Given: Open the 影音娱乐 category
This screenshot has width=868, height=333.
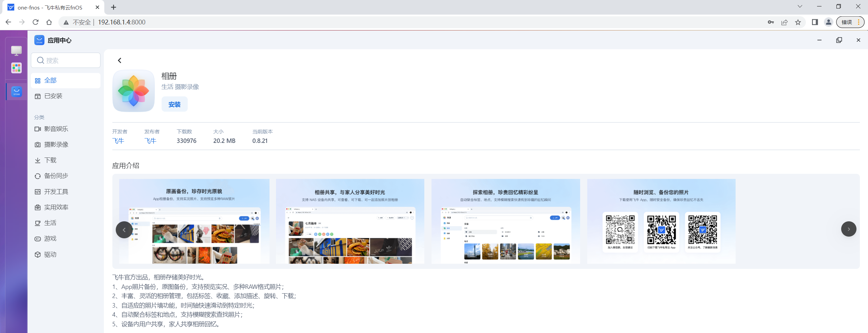Looking at the screenshot, I should point(66,129).
